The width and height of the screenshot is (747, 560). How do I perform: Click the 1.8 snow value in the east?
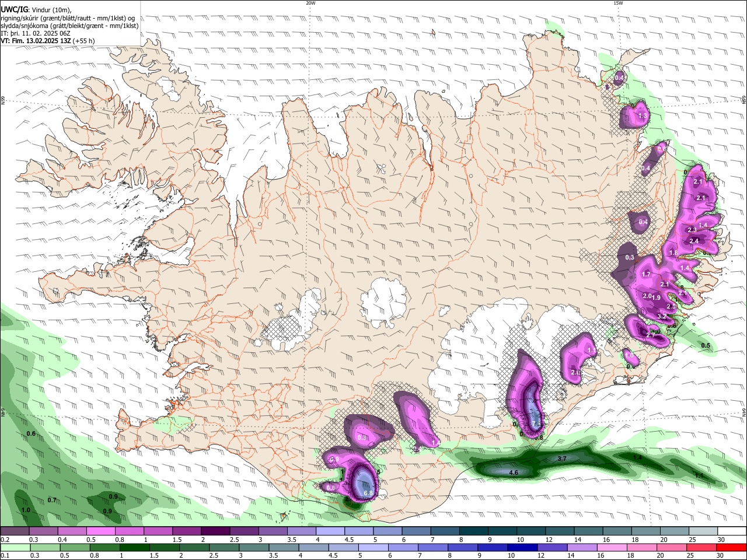coord(673,253)
